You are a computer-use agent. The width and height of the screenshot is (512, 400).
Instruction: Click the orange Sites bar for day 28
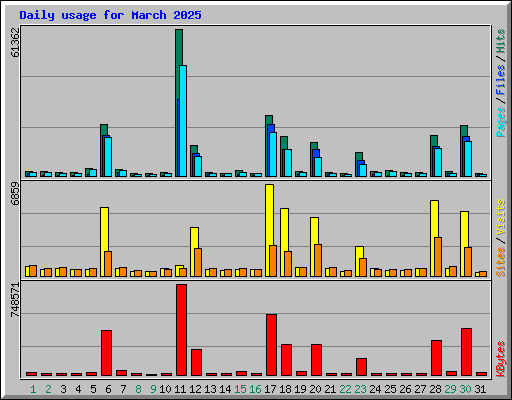pyautogui.click(x=438, y=257)
